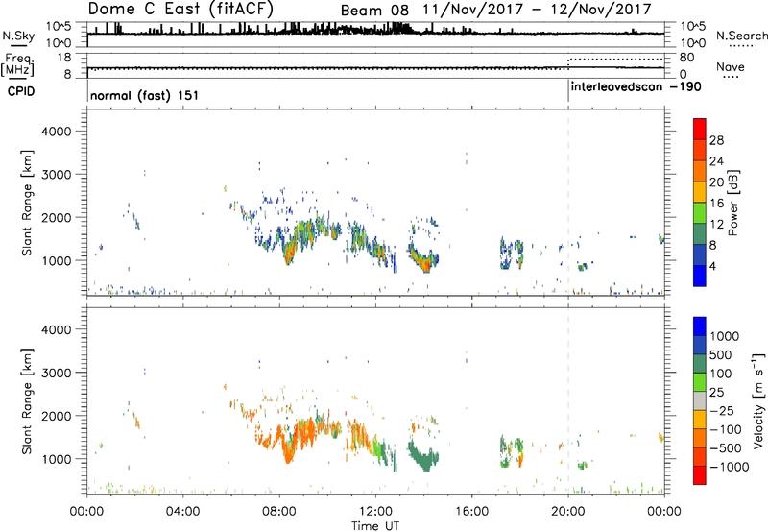
Task: Click the '18' frequency axis label
Action: 64,58
